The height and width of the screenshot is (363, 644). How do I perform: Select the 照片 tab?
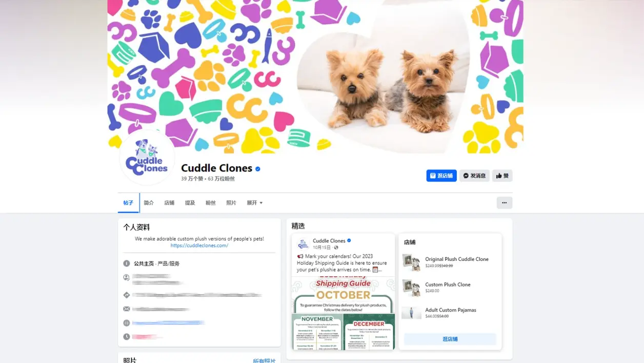tap(231, 203)
